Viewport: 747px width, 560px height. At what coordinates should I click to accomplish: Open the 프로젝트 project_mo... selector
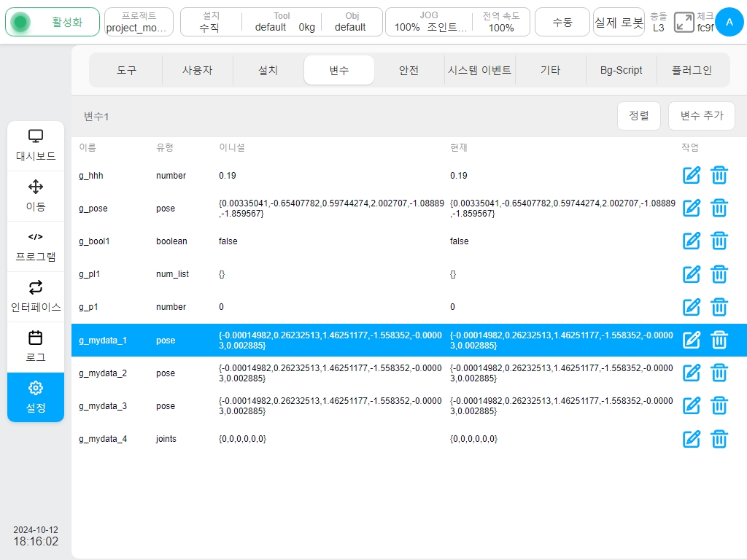(139, 22)
